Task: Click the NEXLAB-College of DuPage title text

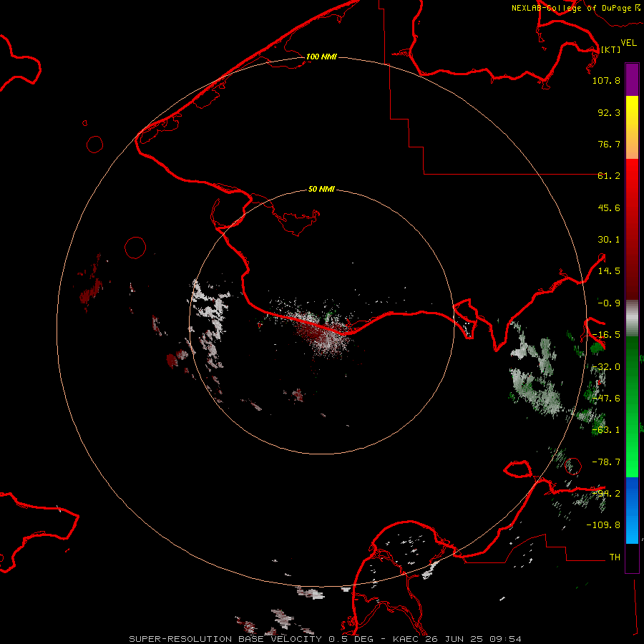Action: (x=571, y=8)
